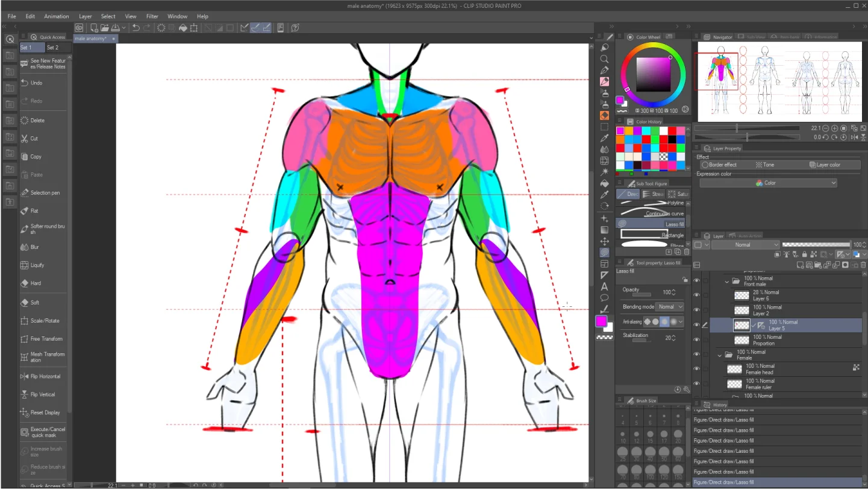
Task: Select the Fill bucket tool
Action: (604, 183)
